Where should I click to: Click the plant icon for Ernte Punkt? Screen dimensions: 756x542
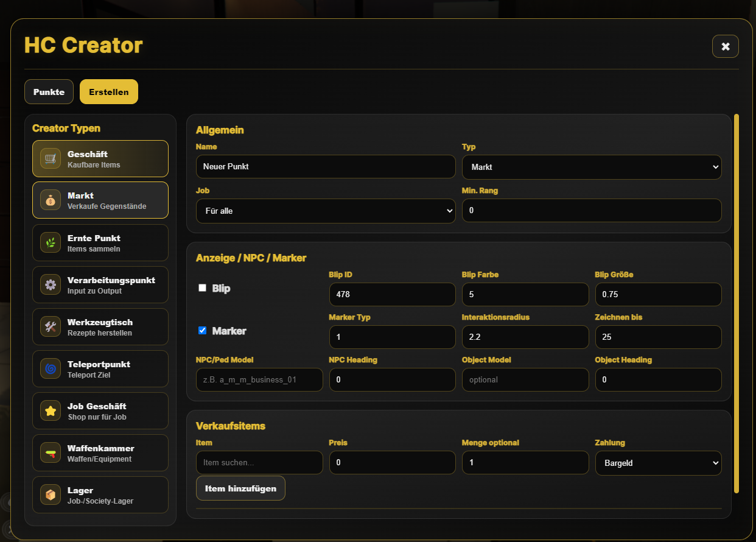click(x=51, y=242)
